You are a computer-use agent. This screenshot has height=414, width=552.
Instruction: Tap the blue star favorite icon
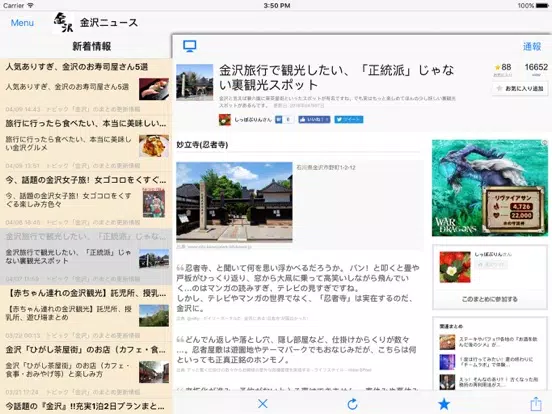pyautogui.click(x=444, y=404)
